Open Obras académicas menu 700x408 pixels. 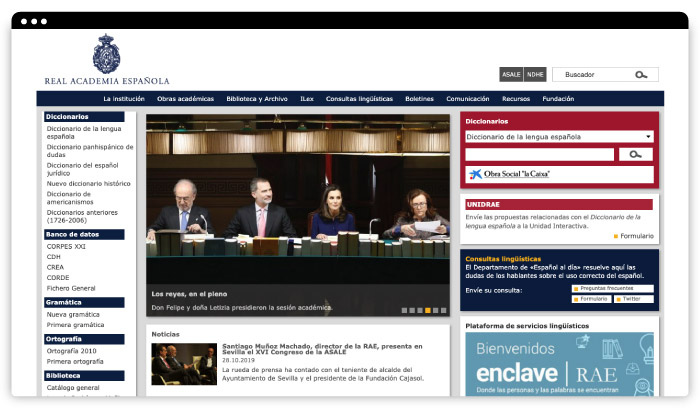[185, 99]
